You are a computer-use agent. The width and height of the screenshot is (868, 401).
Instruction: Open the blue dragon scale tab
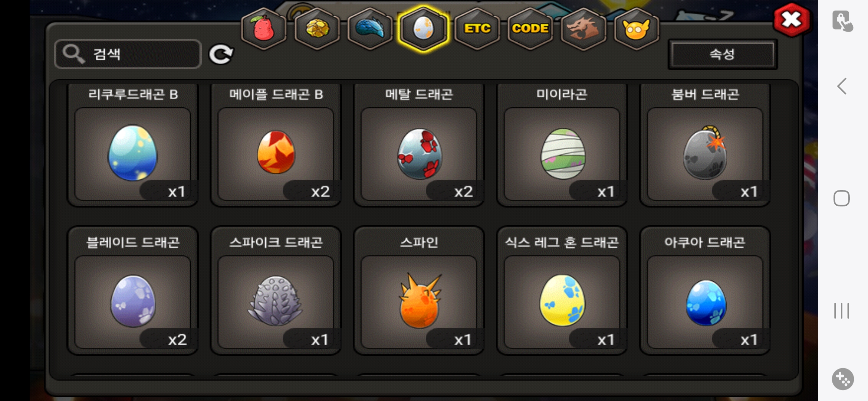point(370,29)
